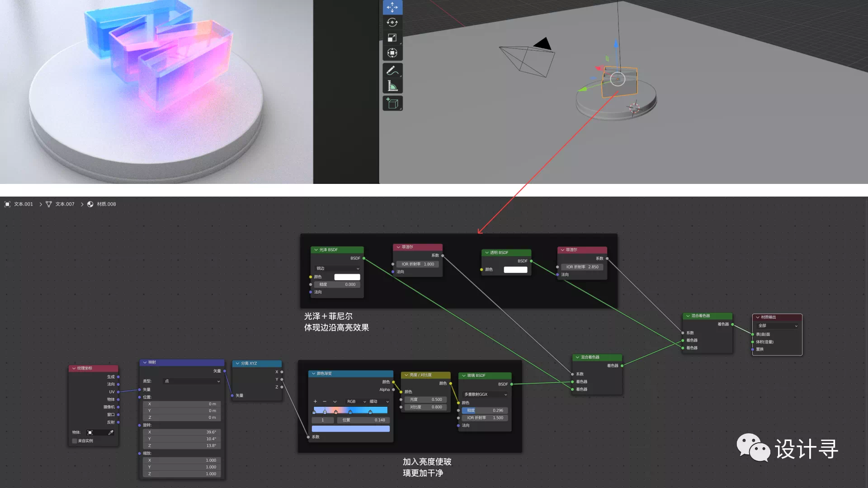Select the Add Cube tool

[392, 103]
